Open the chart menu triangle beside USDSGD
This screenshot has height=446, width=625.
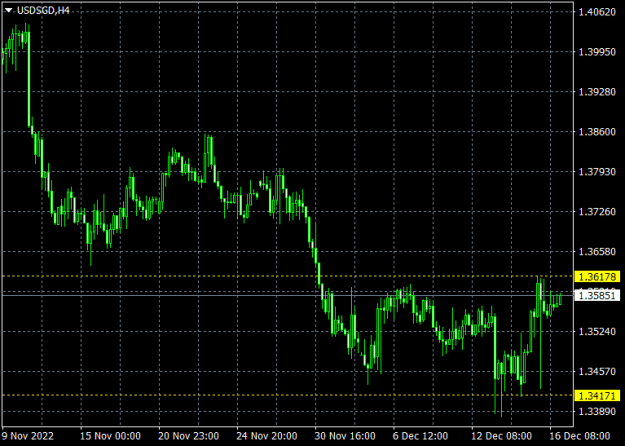click(x=8, y=11)
